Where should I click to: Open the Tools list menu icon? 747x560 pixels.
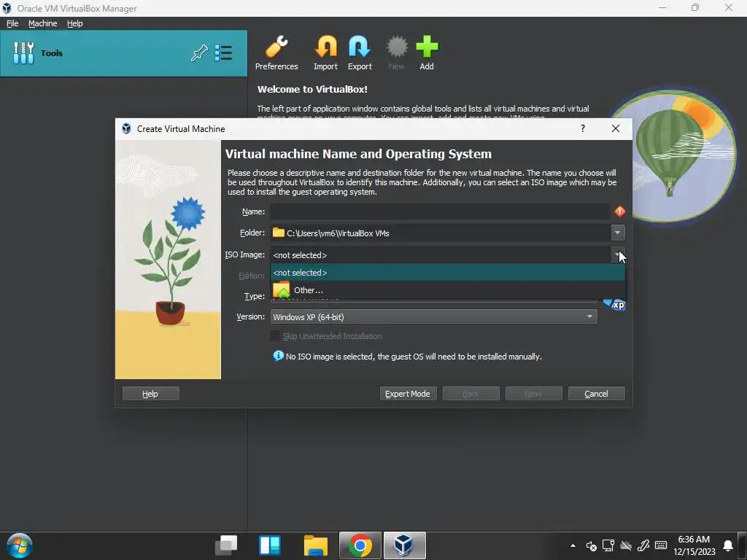point(223,52)
